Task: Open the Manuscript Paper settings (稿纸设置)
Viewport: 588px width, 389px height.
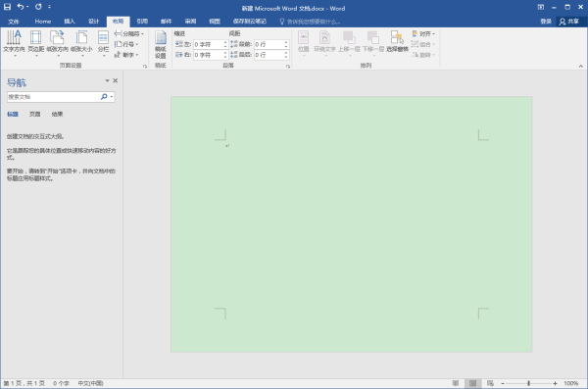Action: click(x=161, y=44)
